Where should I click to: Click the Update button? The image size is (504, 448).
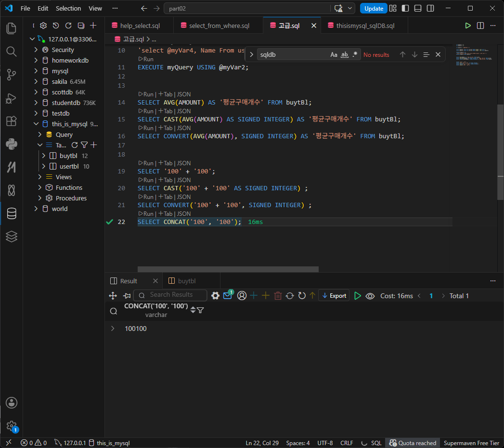pyautogui.click(x=374, y=8)
